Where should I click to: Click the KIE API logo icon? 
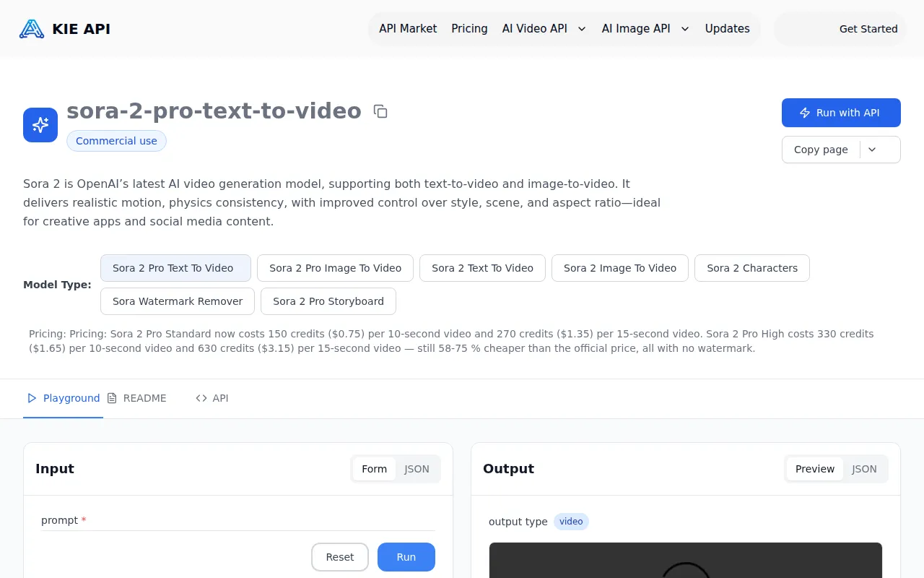coord(30,28)
